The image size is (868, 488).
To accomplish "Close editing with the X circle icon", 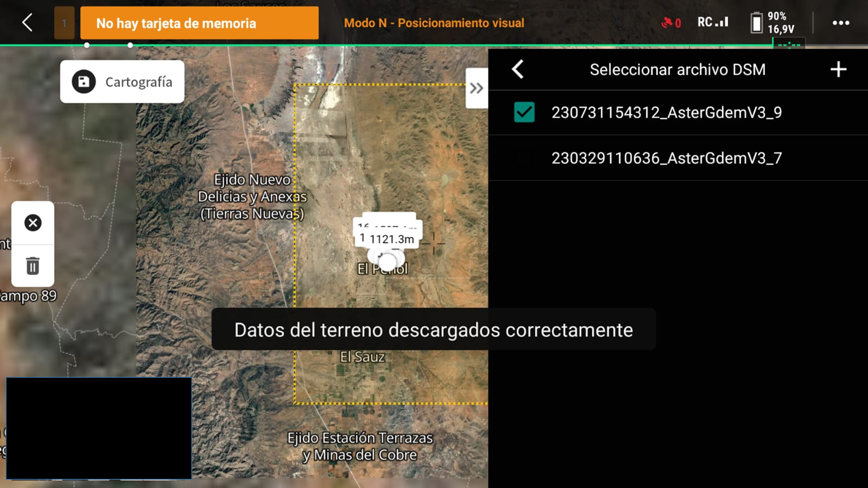I will [33, 223].
